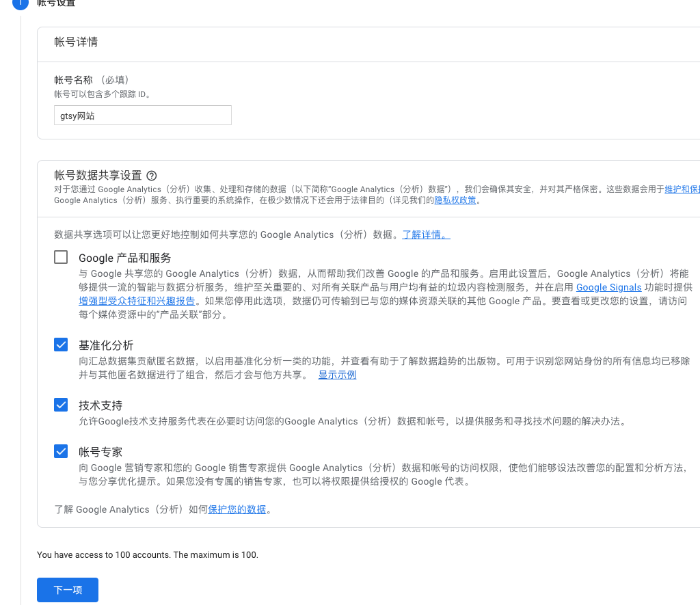This screenshot has height=605, width=700.
Task: Click the help icon beside 帐号数据共享设置
Action: [x=152, y=176]
